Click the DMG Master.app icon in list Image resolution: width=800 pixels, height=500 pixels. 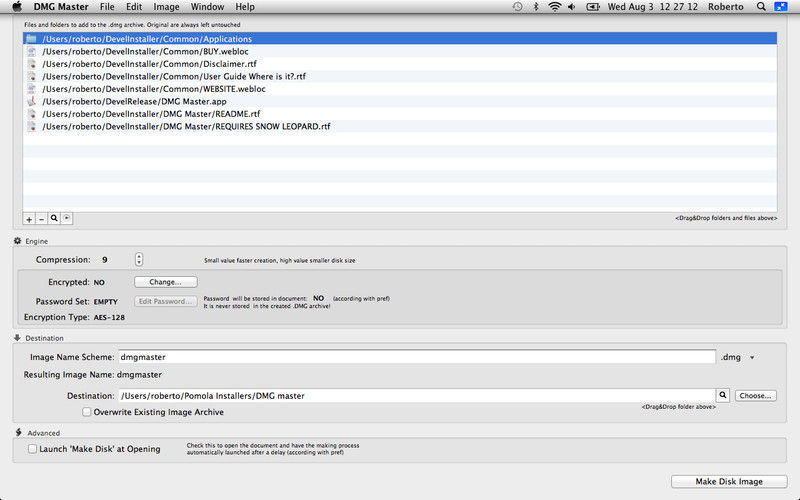click(32, 101)
